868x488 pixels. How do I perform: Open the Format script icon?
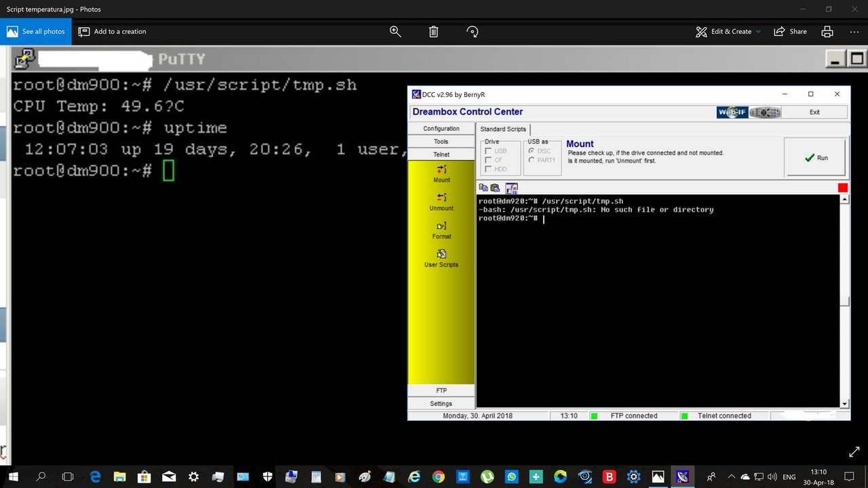(441, 230)
